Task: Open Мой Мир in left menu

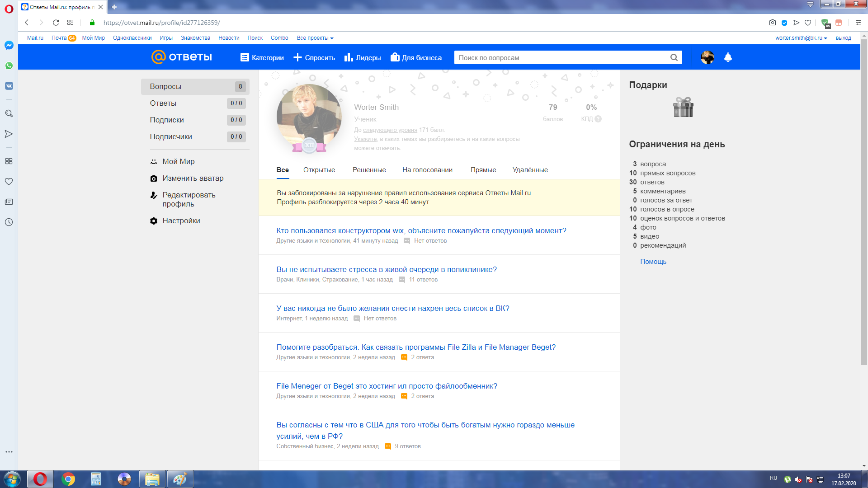Action: click(x=179, y=162)
